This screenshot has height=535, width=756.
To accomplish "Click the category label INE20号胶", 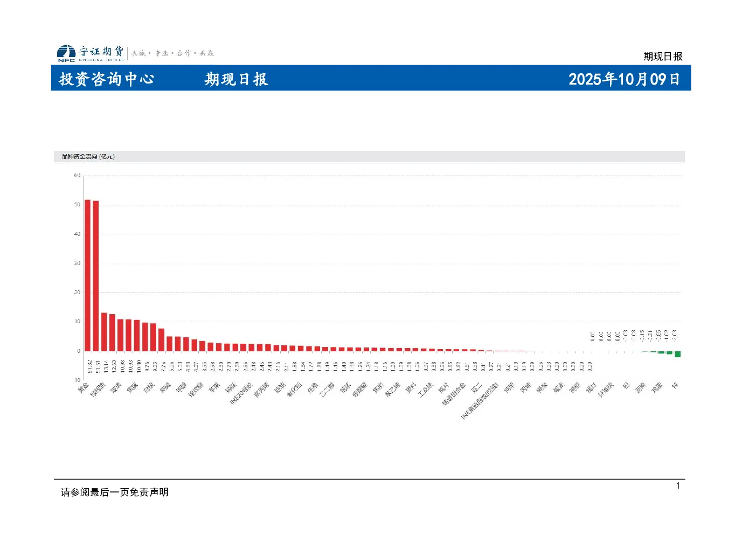I will coord(241,393).
